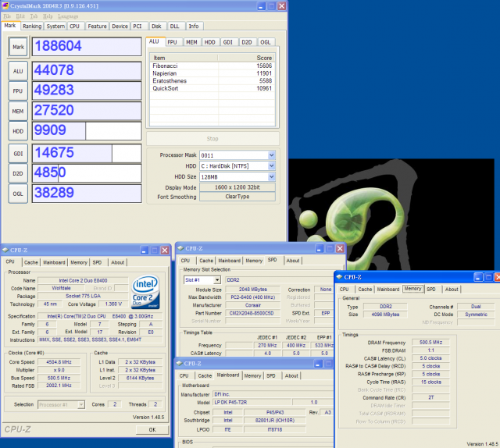Open the Info tab in CrystalMark
The image size is (500, 448).
click(194, 26)
